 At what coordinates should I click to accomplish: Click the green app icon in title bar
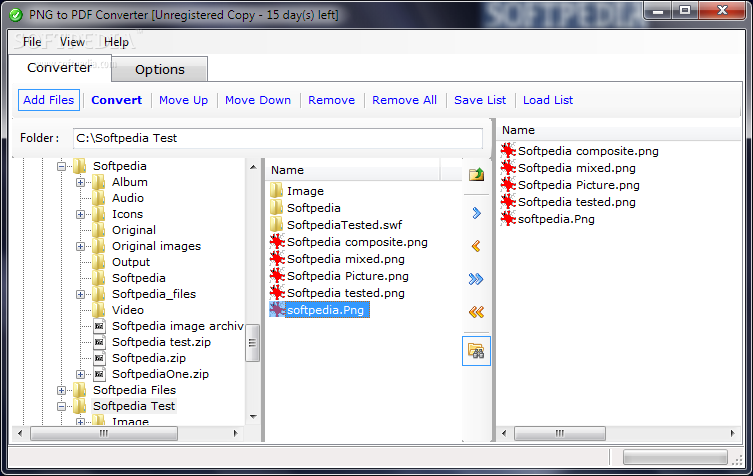tap(16, 15)
